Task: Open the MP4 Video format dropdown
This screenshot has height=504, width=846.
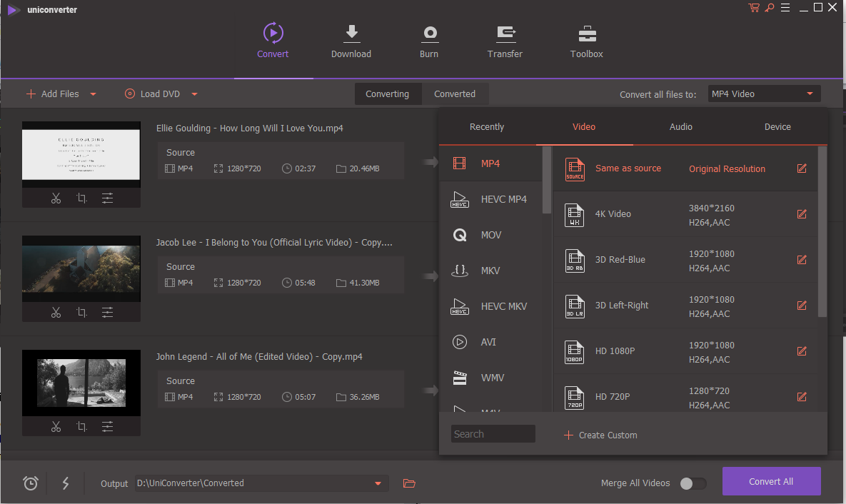Action: 763,94
